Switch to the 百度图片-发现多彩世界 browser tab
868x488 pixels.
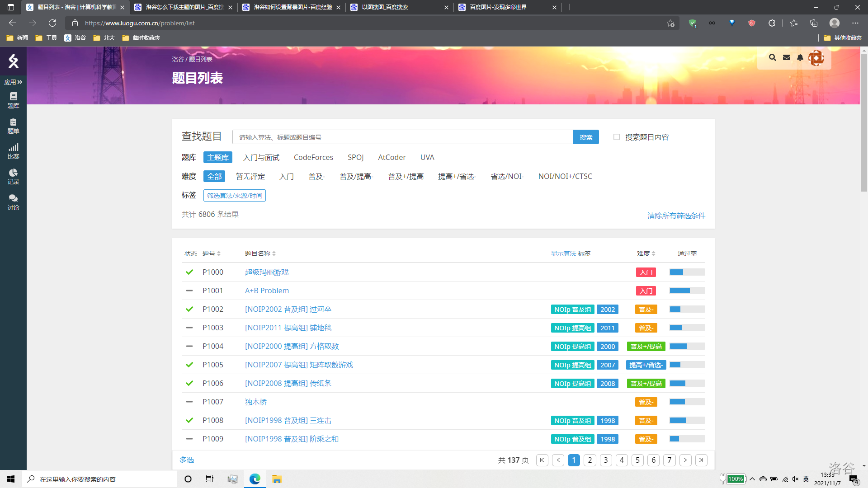click(498, 7)
